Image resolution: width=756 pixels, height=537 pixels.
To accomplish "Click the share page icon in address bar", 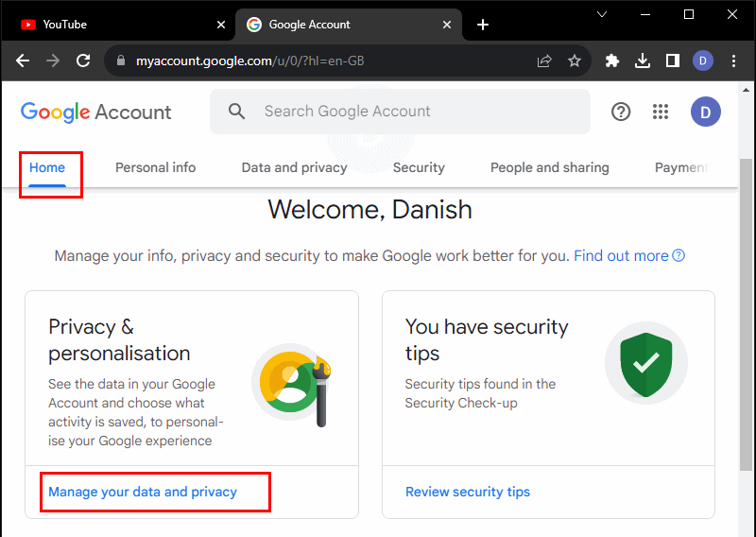I will click(544, 61).
